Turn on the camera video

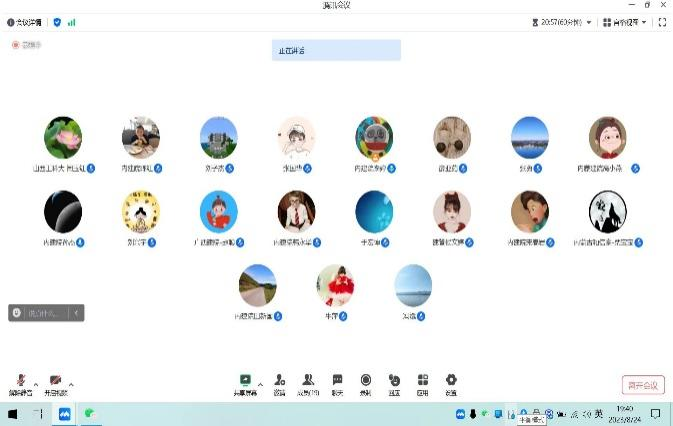(x=55, y=381)
